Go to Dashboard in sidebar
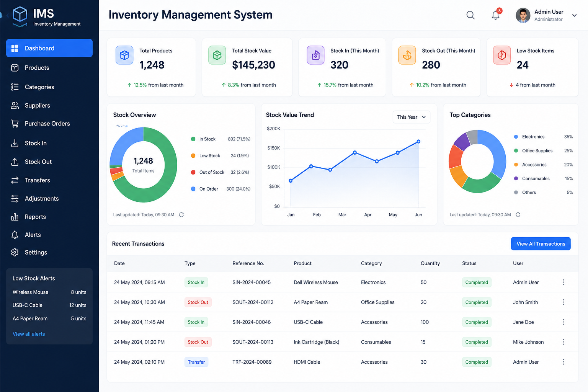The image size is (588, 392). coord(49,48)
